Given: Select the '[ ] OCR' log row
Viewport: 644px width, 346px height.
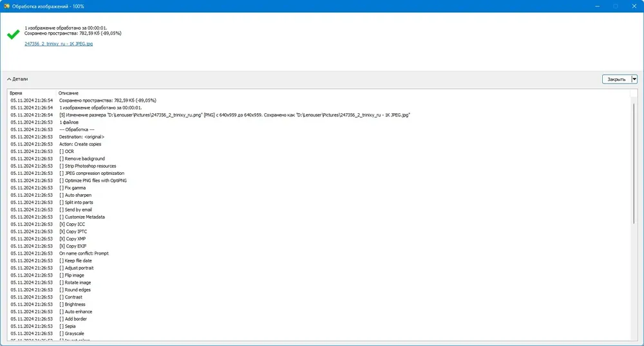Looking at the screenshot, I should [319, 151].
